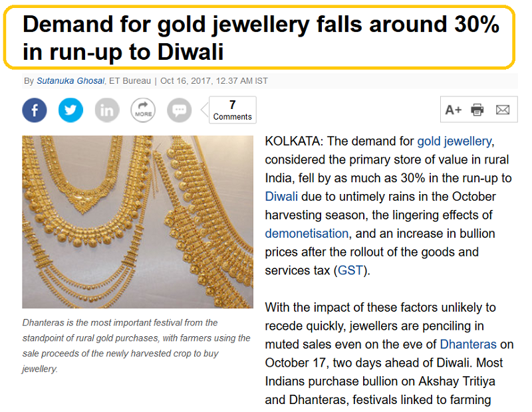Follow the 'gold jewellery' link
This screenshot has width=532, height=412.
[454, 141]
